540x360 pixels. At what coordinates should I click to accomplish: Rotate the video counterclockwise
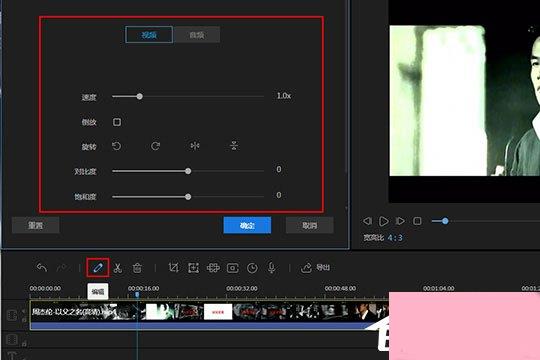[x=117, y=146]
